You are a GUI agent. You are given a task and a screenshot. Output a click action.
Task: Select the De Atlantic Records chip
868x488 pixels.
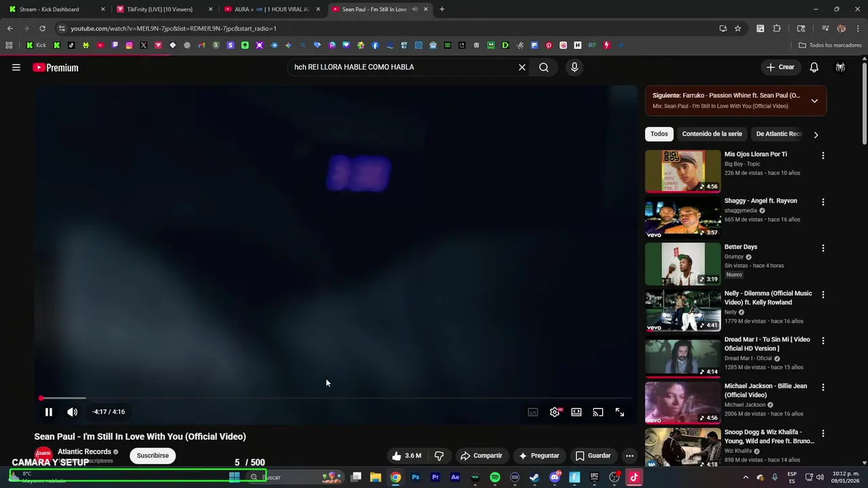tap(778, 134)
